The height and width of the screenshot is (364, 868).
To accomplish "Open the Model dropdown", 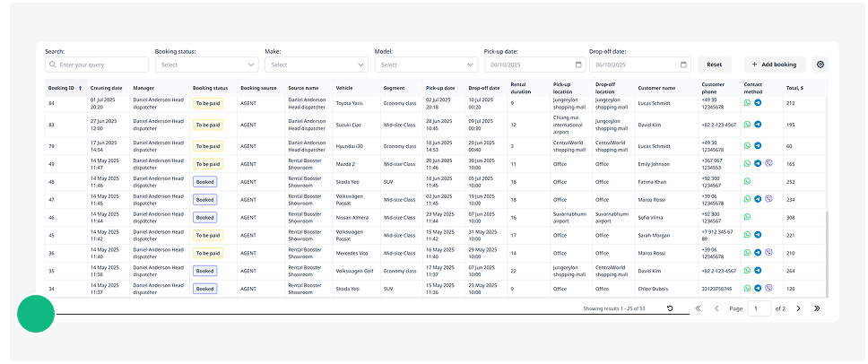I will [426, 65].
